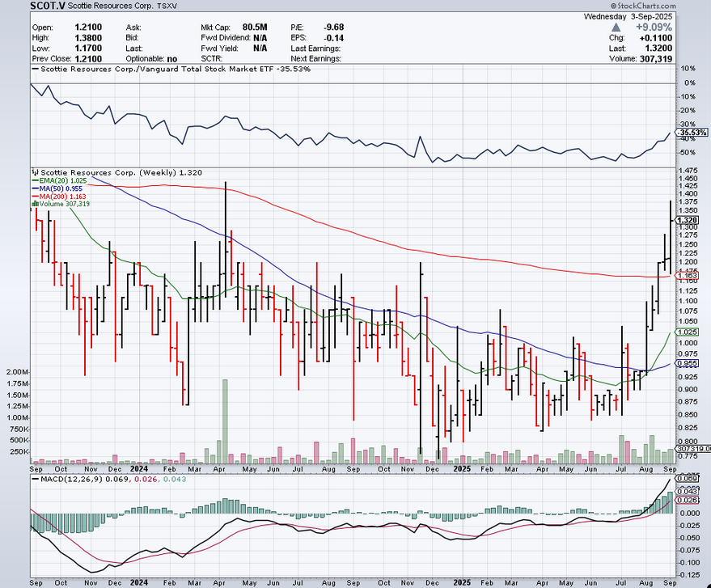This screenshot has width=711, height=588.
Task: Click the Vanguard Total Stock Market ETF legend line
Action: coord(34,70)
